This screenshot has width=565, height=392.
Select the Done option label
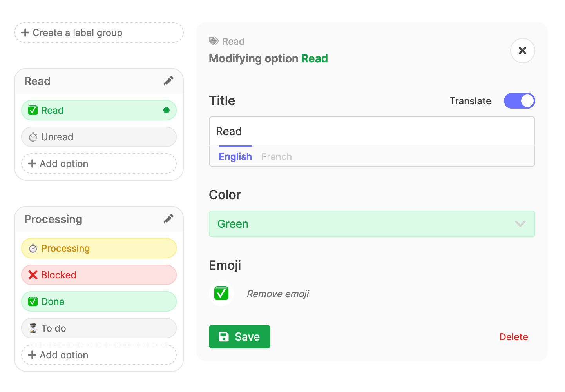click(99, 301)
